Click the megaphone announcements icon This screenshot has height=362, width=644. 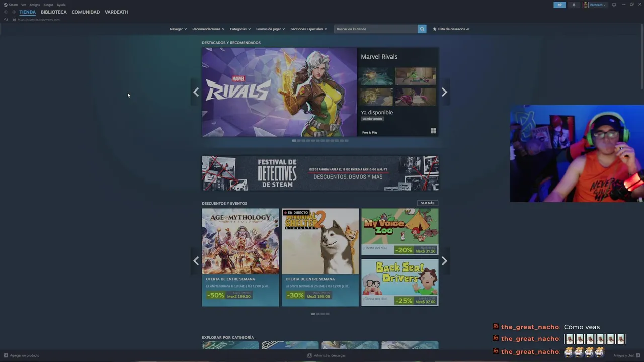(559, 5)
